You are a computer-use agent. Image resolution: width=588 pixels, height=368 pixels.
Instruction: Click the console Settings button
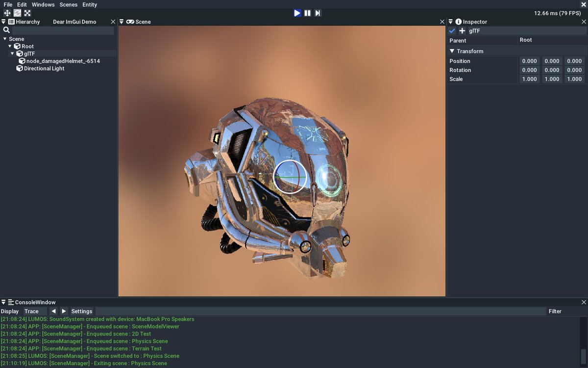point(82,311)
